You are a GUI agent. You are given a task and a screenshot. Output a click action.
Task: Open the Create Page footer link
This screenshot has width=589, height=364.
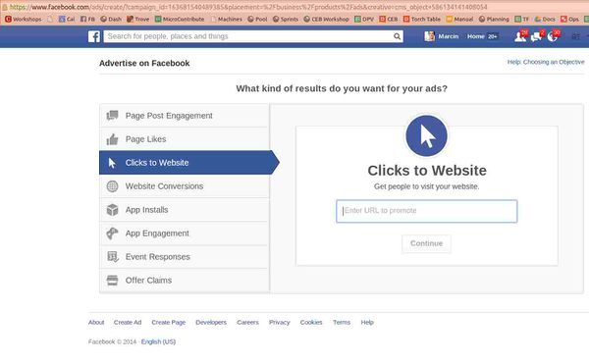pyautogui.click(x=168, y=323)
